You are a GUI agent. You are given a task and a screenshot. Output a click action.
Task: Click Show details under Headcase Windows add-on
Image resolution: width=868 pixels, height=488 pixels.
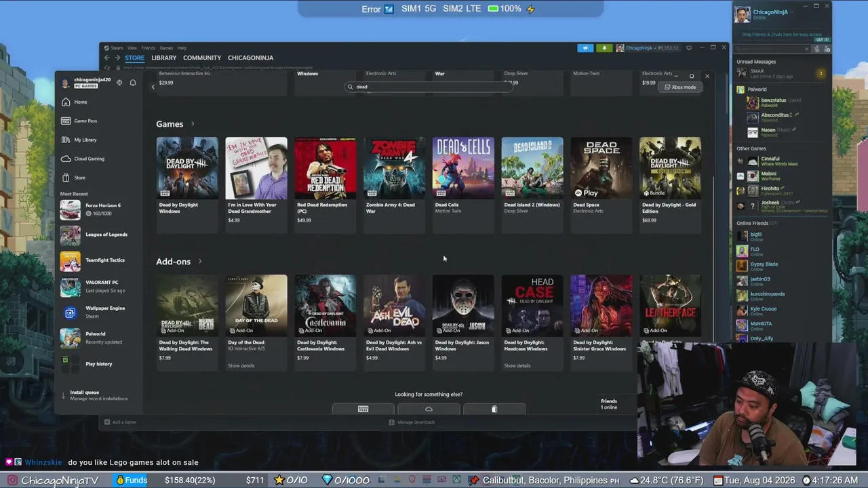pyautogui.click(x=517, y=366)
